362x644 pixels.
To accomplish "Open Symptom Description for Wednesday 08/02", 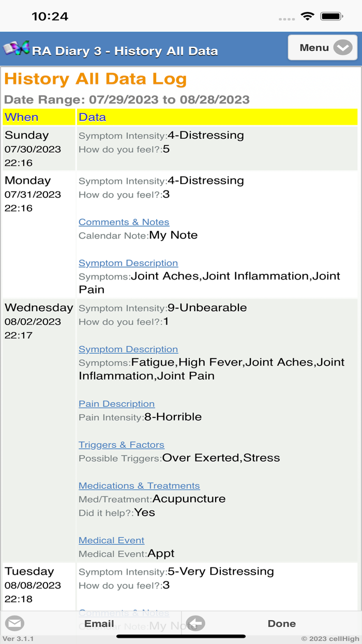I will click(x=128, y=349).
